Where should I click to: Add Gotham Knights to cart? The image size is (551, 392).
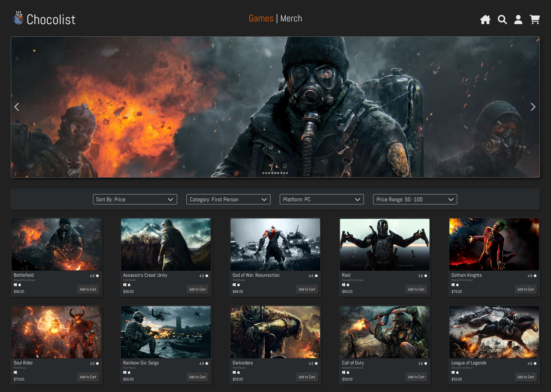pyautogui.click(x=526, y=289)
